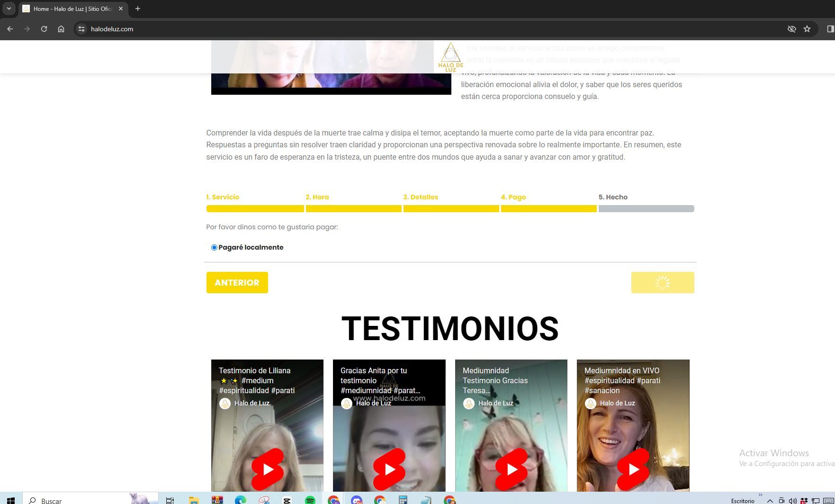Viewport: 835px width, 504px height.
Task: Click the video thumbnail at page top
Action: pyautogui.click(x=331, y=67)
